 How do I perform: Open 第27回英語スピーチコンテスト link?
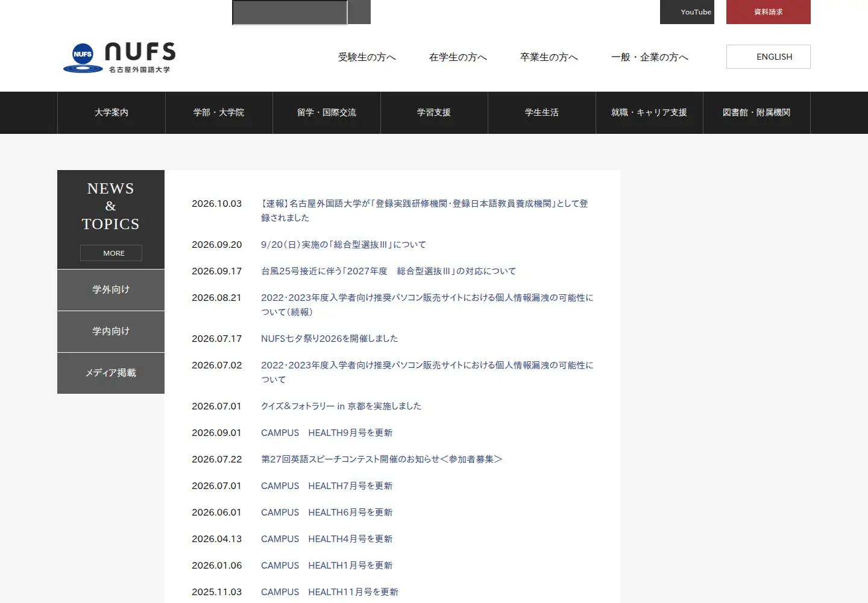[382, 459]
